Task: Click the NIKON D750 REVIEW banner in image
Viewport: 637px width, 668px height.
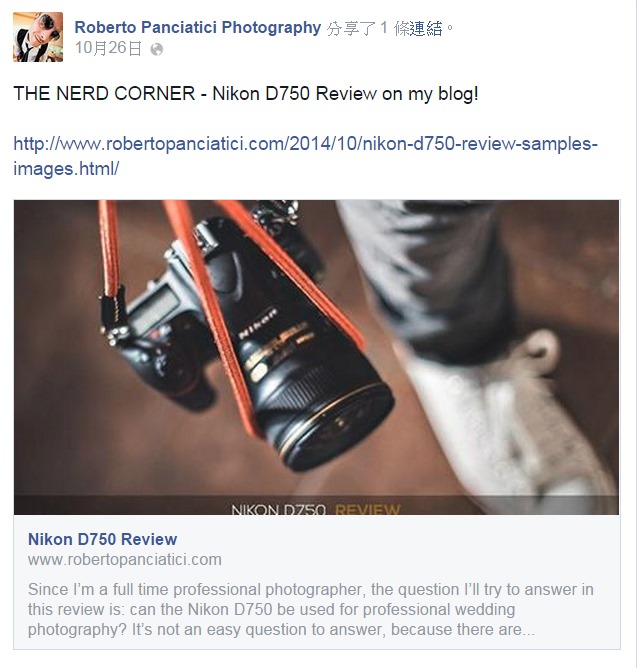Action: [316, 508]
